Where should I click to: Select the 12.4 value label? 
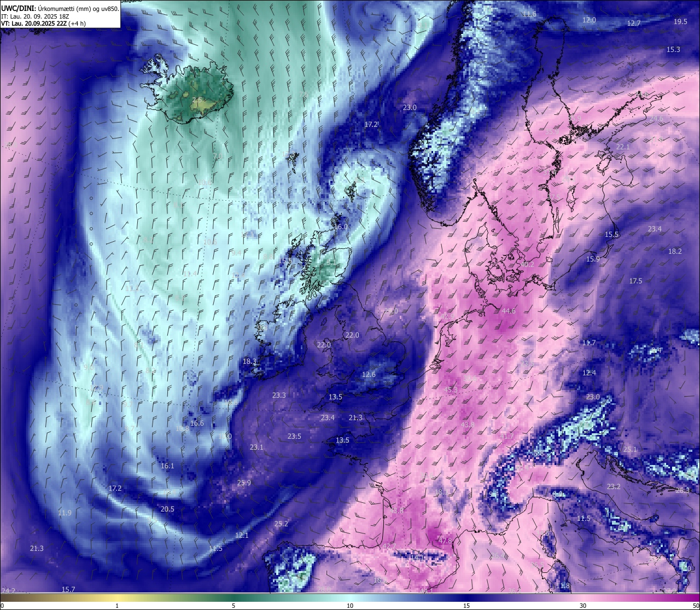(x=589, y=373)
